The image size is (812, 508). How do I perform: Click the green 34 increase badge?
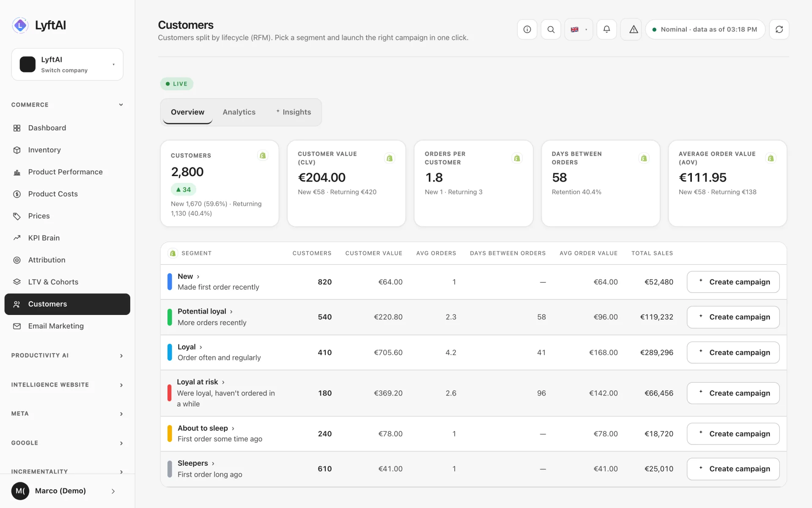click(x=184, y=190)
